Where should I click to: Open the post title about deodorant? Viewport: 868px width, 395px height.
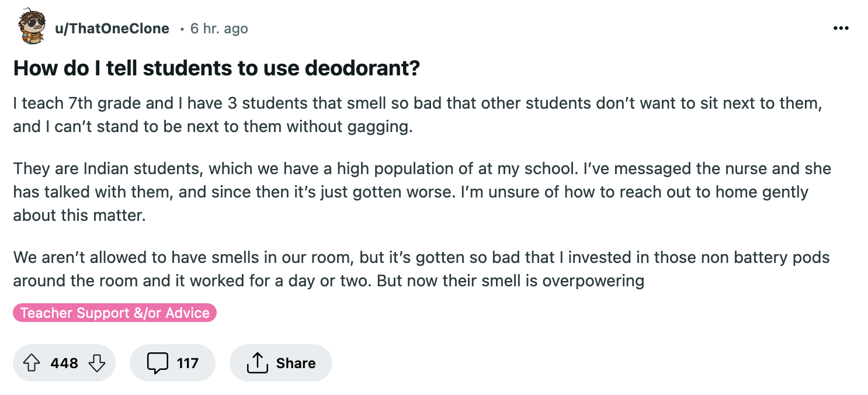pos(216,68)
